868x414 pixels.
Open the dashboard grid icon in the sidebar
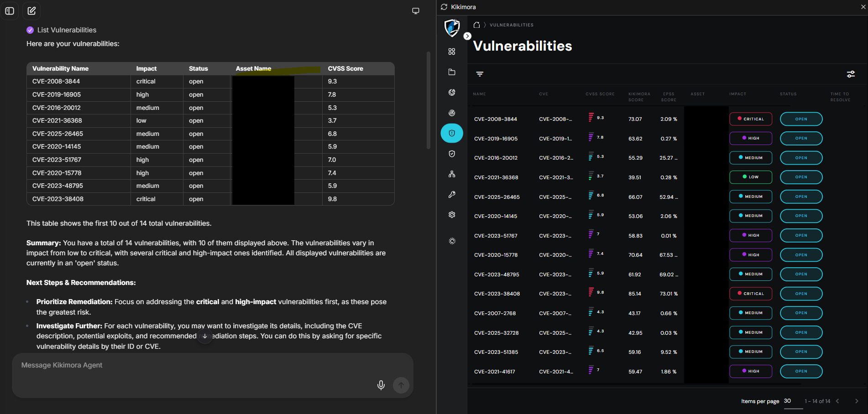coord(452,52)
